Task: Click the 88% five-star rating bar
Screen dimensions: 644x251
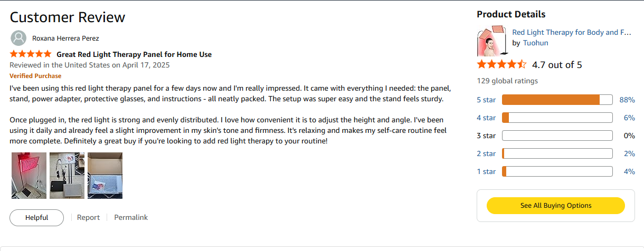Action: (x=557, y=100)
